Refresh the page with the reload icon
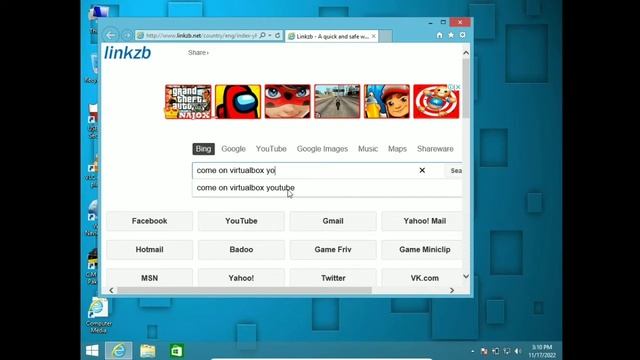 278,36
